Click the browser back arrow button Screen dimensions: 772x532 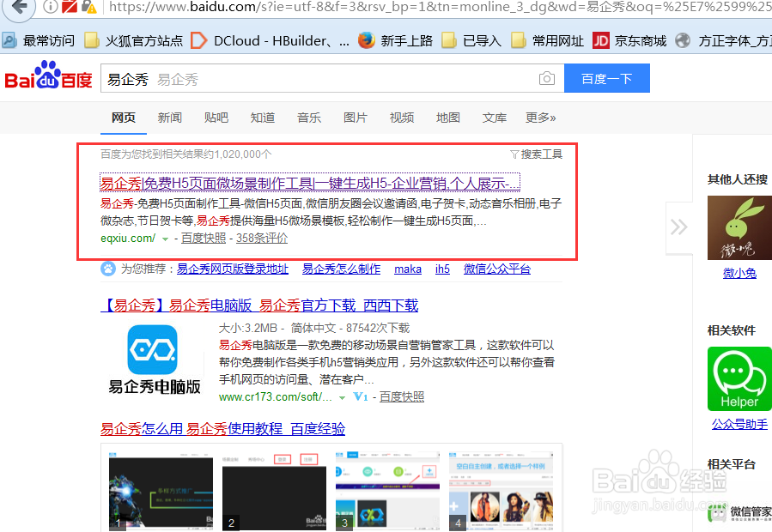pyautogui.click(x=18, y=7)
